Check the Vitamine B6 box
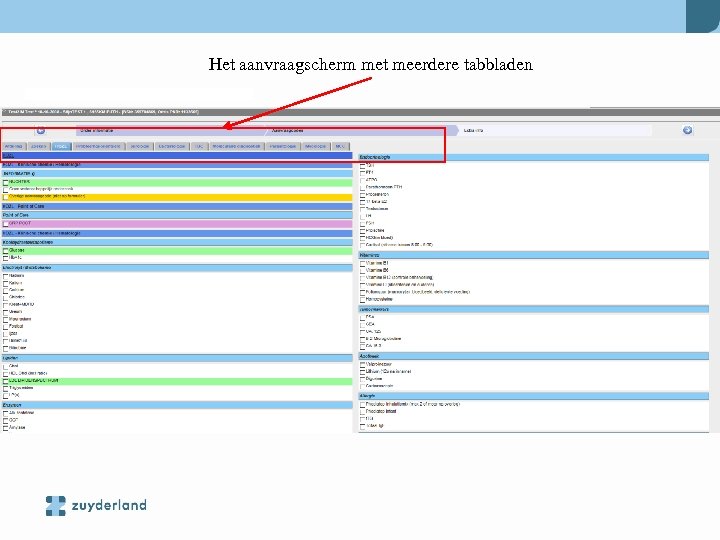This screenshot has width=720, height=540. [362, 271]
